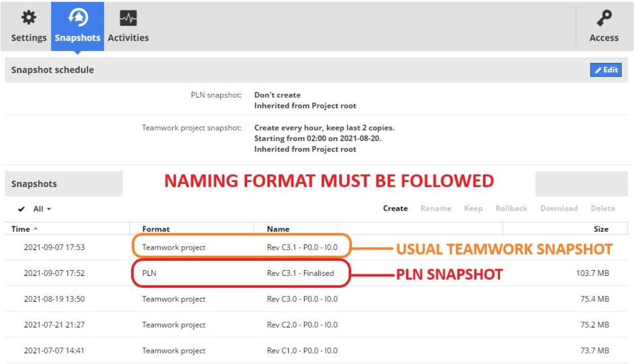The height and width of the screenshot is (364, 636).
Task: Click the Format column header
Action: pyautogui.click(x=156, y=229)
